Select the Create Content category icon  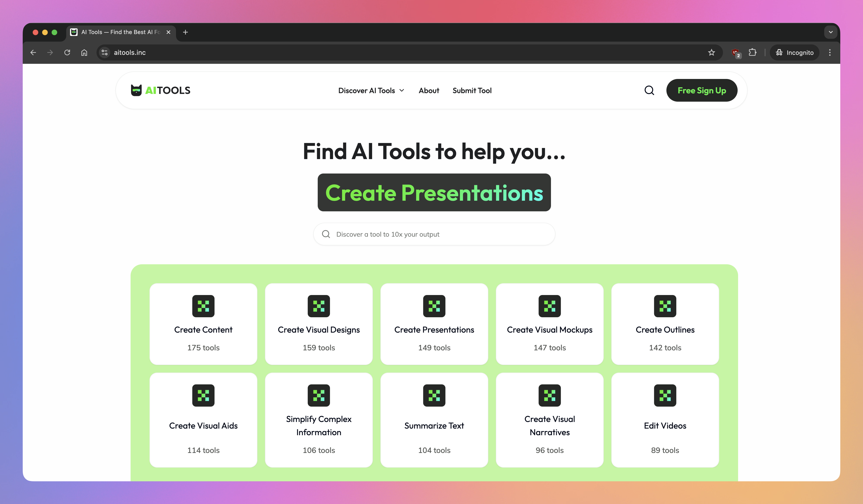tap(203, 306)
